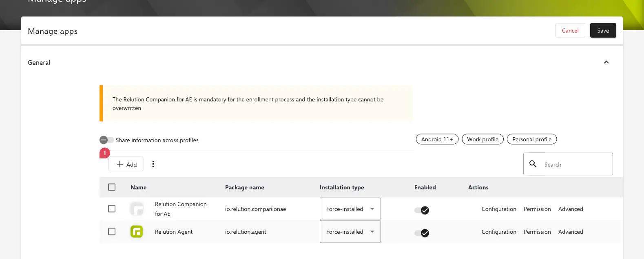Image resolution: width=644 pixels, height=259 pixels.
Task: Open Advanced for Relution Agent
Action: tap(571, 232)
